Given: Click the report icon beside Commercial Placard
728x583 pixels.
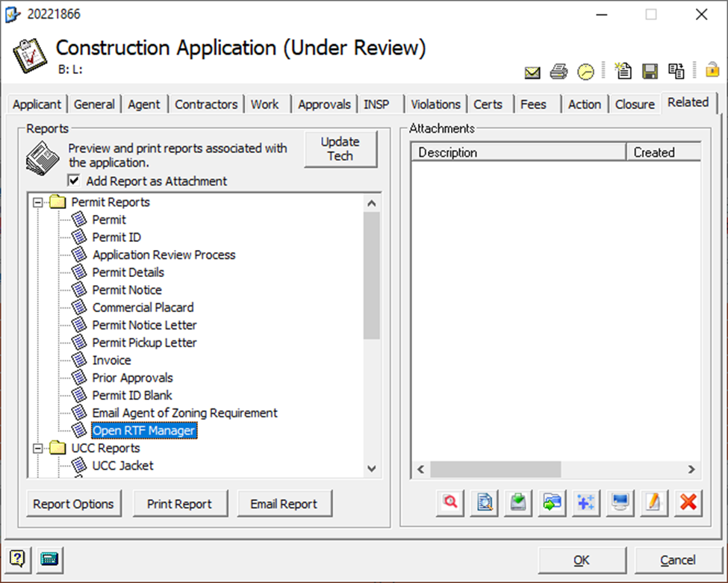Looking at the screenshot, I should pos(79,307).
